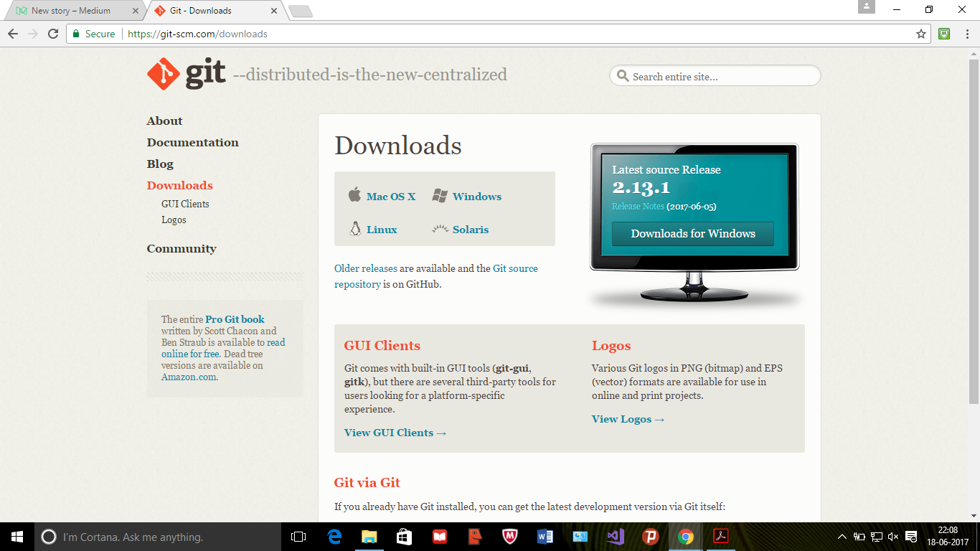This screenshot has height=551, width=980.
Task: Click the Solaris sunburst icon
Action: [440, 229]
